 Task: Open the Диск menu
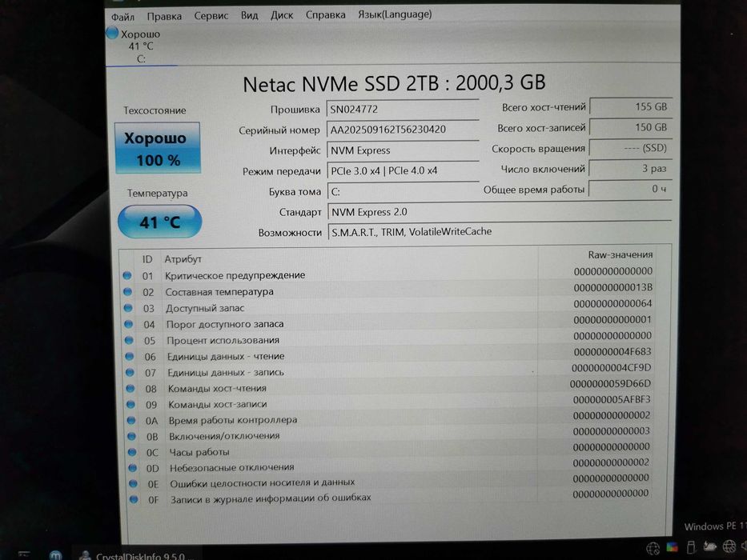(282, 15)
